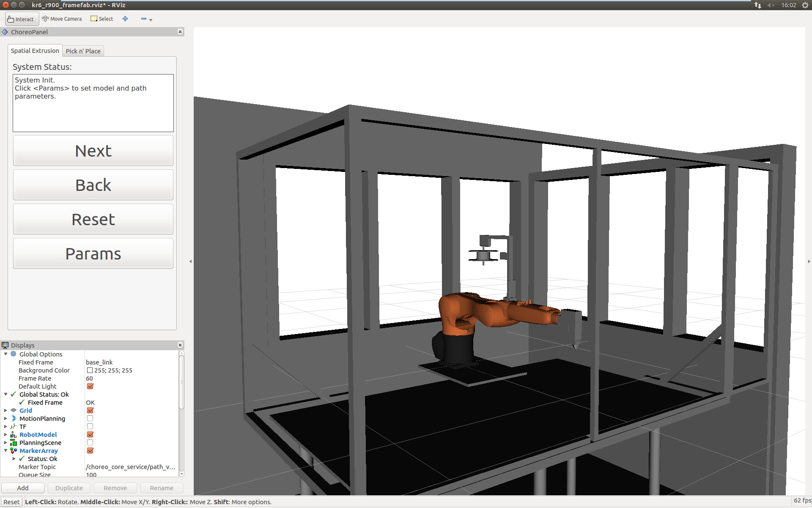Select the Interact tool
Image resolution: width=812 pixels, height=508 pixels.
21,19
